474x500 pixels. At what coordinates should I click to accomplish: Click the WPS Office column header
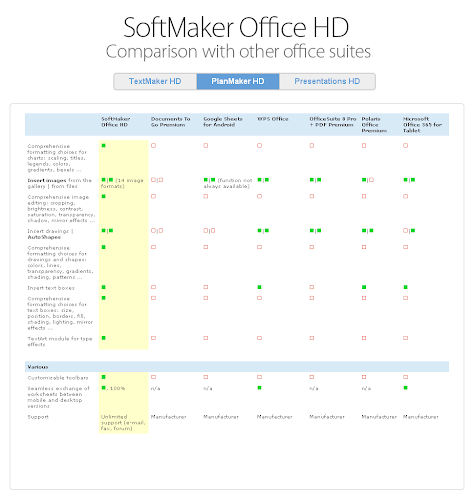coord(272,119)
